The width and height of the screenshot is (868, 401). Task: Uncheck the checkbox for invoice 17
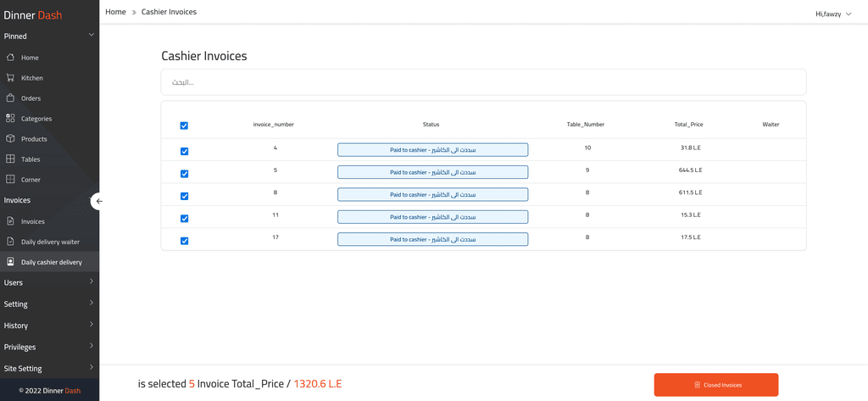184,241
